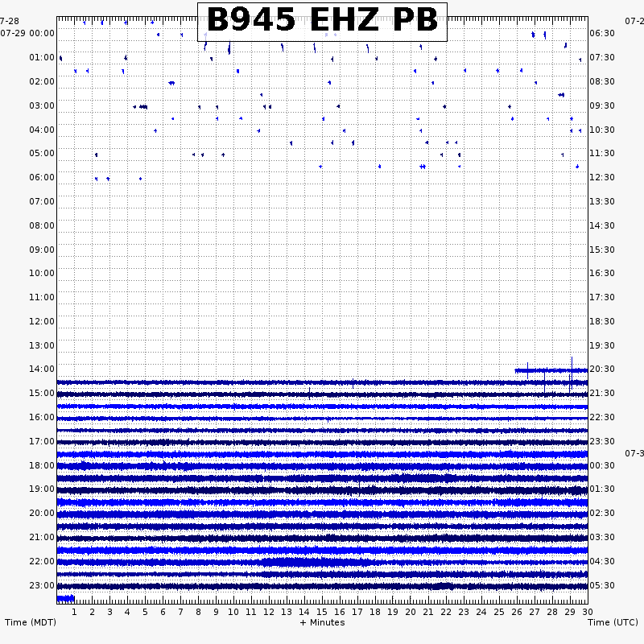Select the 15:30 UTC row label
644x644 pixels.
tap(602, 250)
